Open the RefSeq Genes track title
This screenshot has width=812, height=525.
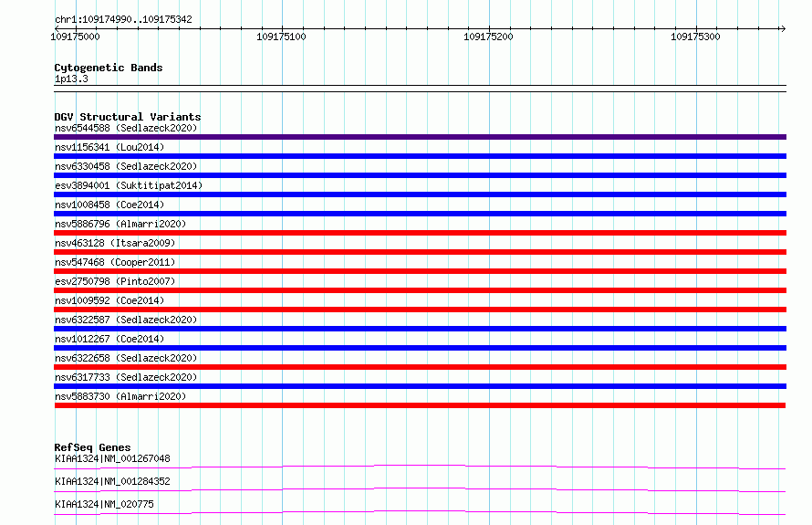click(x=92, y=447)
